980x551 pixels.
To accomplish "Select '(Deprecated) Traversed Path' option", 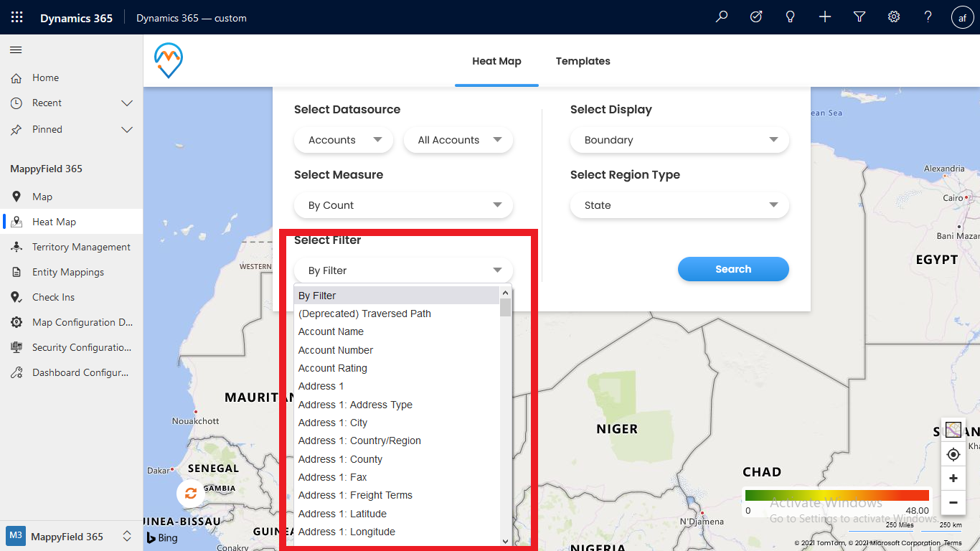I will coord(397,314).
